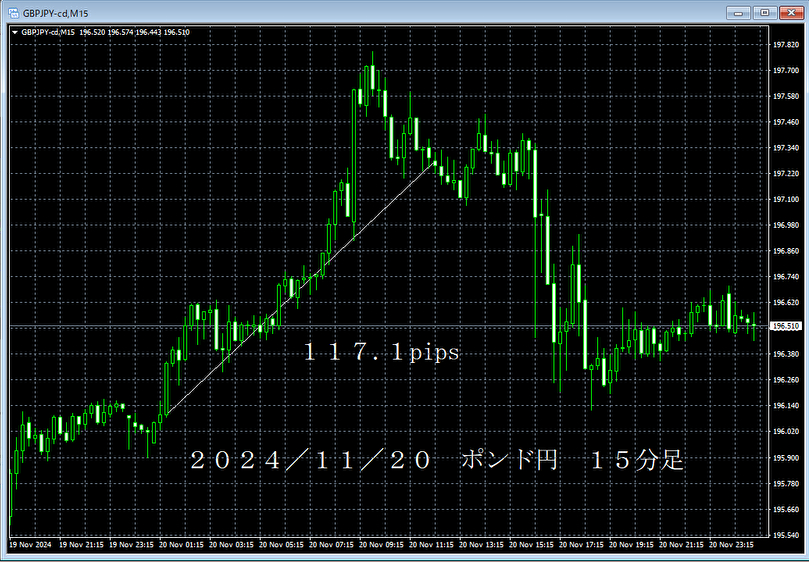Click the 20 Nov 15:15 time axis label
The width and height of the screenshot is (809, 562).
(x=531, y=545)
